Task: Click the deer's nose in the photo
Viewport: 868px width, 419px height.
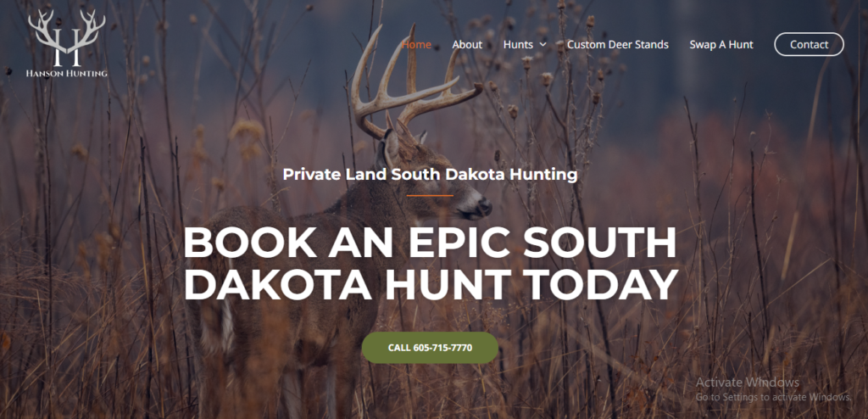Action: (x=485, y=207)
